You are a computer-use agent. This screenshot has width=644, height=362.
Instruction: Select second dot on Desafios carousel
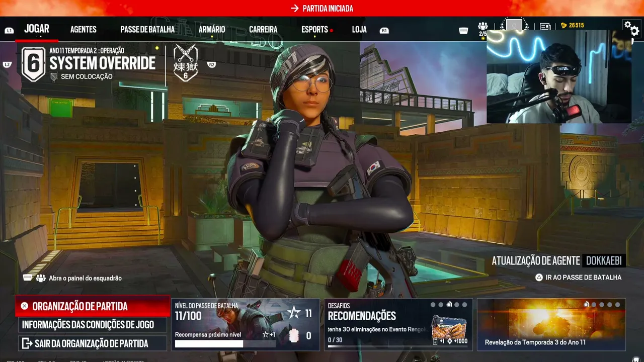[x=441, y=305]
